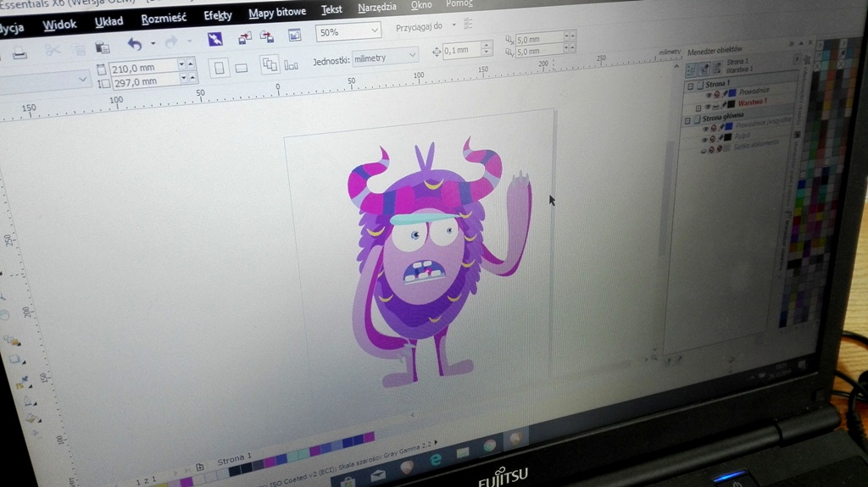Click the nudge distance stepper arrows
Screen dimensions: 868x487
point(487,48)
